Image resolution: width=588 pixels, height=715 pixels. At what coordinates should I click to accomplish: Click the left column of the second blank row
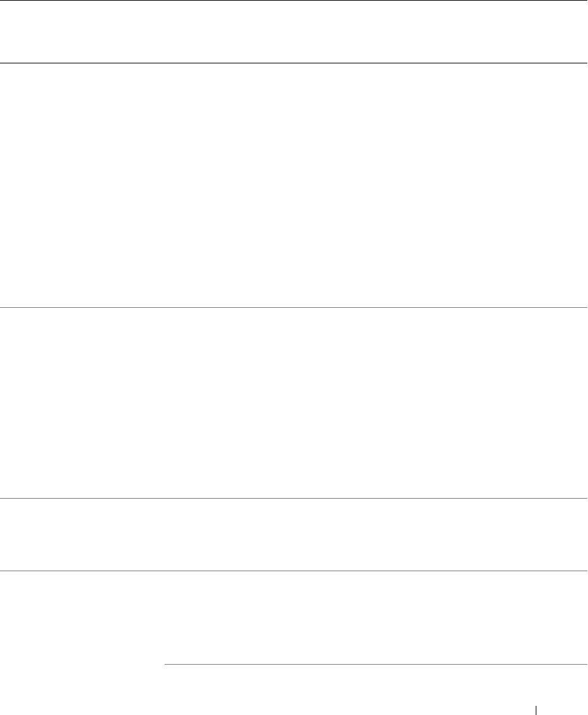click(x=82, y=403)
